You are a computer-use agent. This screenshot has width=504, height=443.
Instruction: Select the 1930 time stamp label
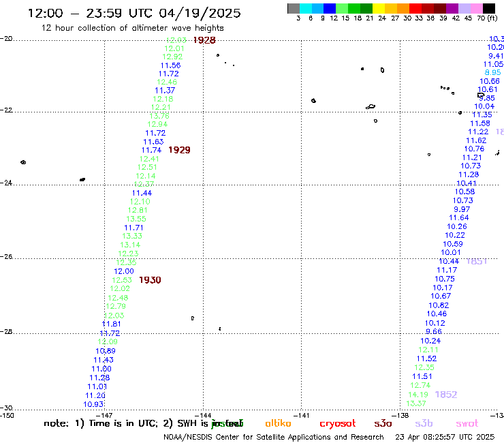coord(150,280)
